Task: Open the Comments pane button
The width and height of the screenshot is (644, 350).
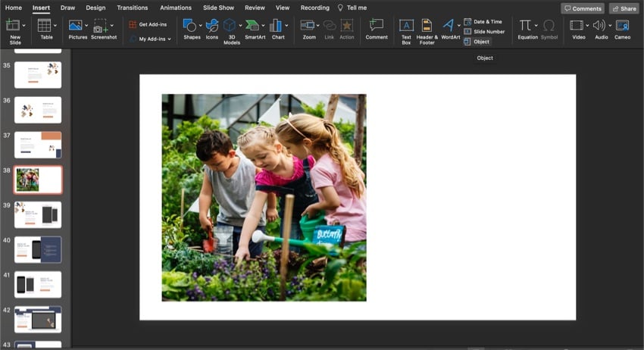Action: click(582, 8)
